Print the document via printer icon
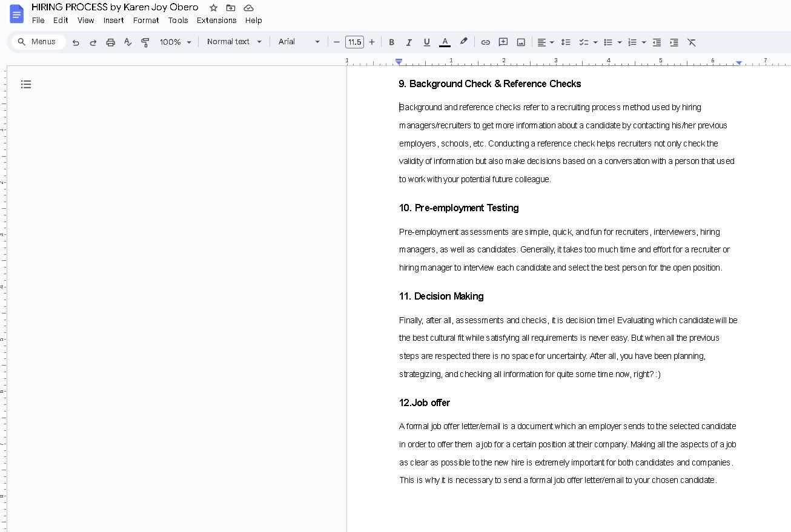Viewport: 791px width, 532px height. tap(110, 42)
